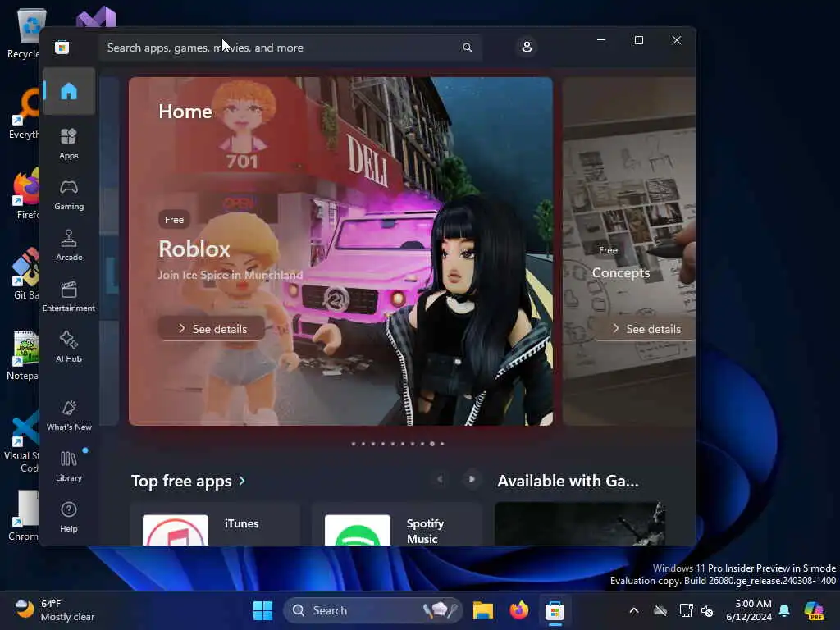
Task: Select the Notepad++ desktop shortcut
Action: click(23, 354)
